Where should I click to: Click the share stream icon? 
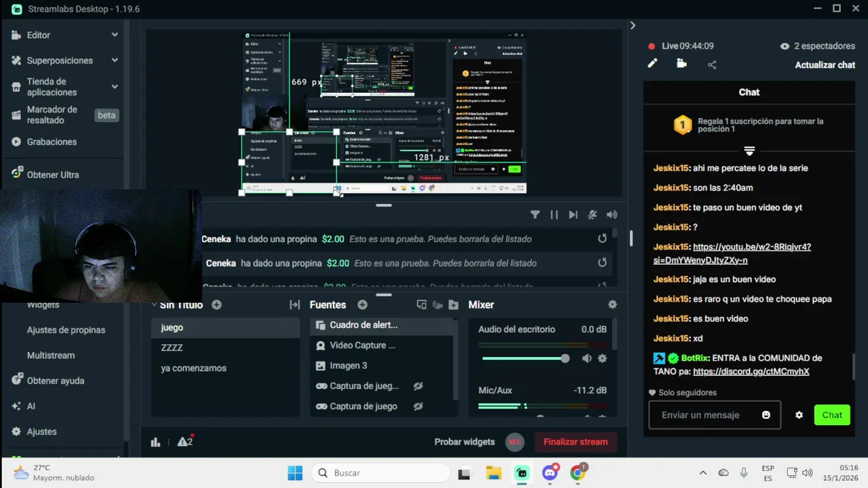712,64
